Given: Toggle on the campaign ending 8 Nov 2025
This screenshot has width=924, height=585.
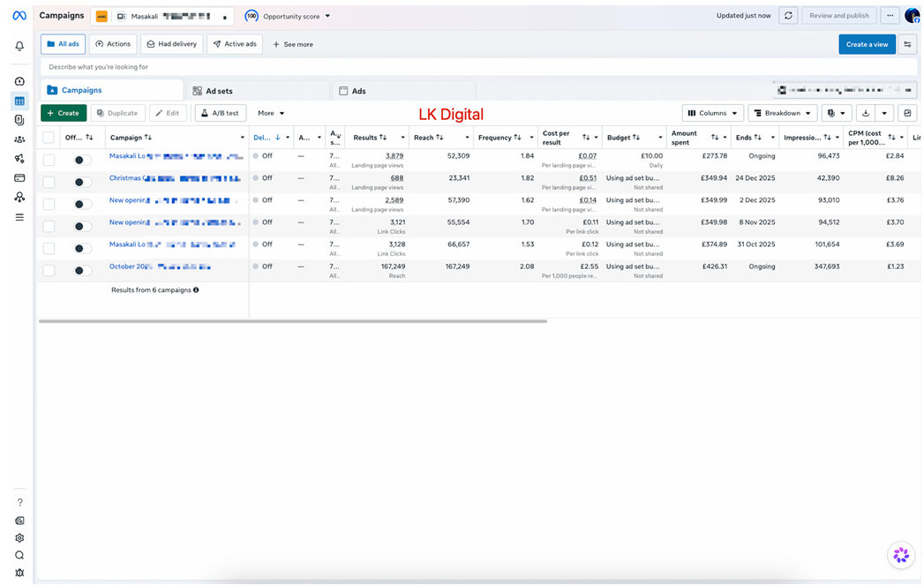Looking at the screenshot, I should tap(82, 226).
